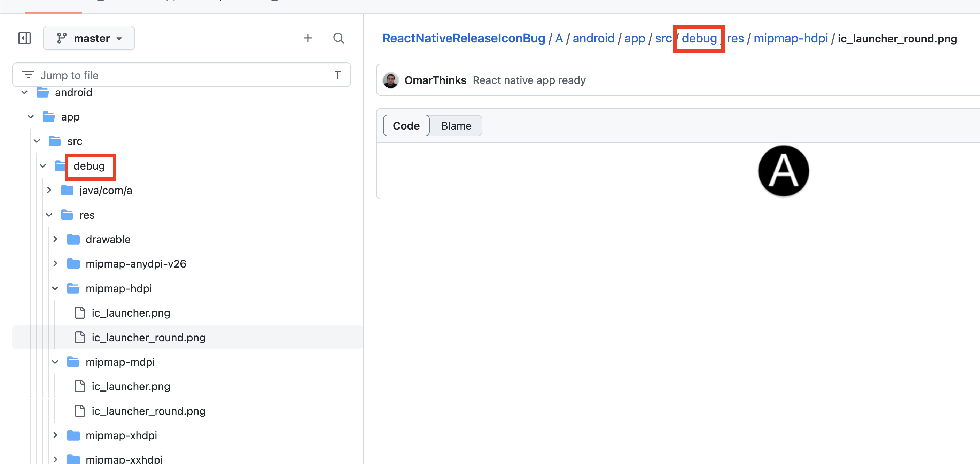This screenshot has width=980, height=464.
Task: Collapse the file tree side panel
Action: coord(24,38)
